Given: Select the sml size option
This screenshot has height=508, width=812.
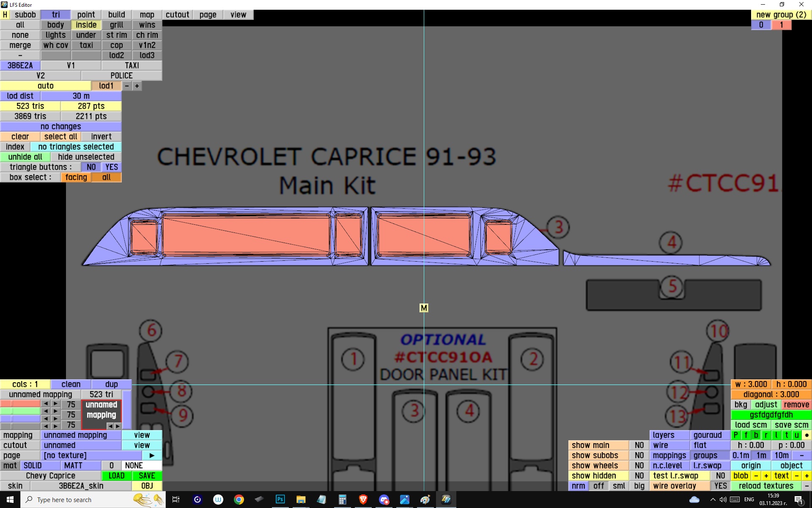Looking at the screenshot, I should click(619, 486).
